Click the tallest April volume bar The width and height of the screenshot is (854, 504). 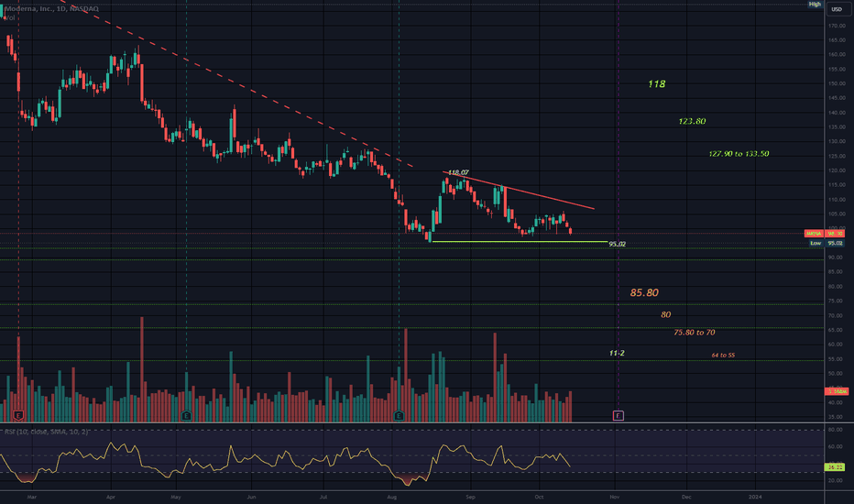point(142,369)
